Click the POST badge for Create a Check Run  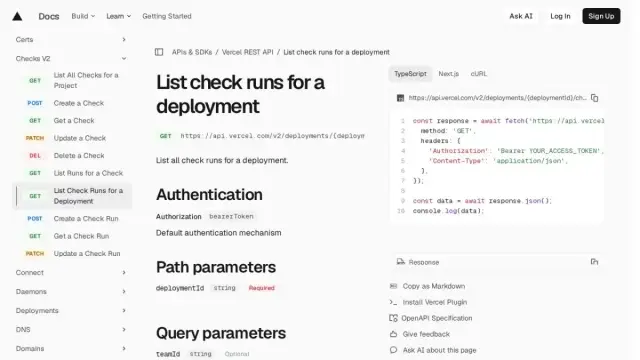(35, 219)
